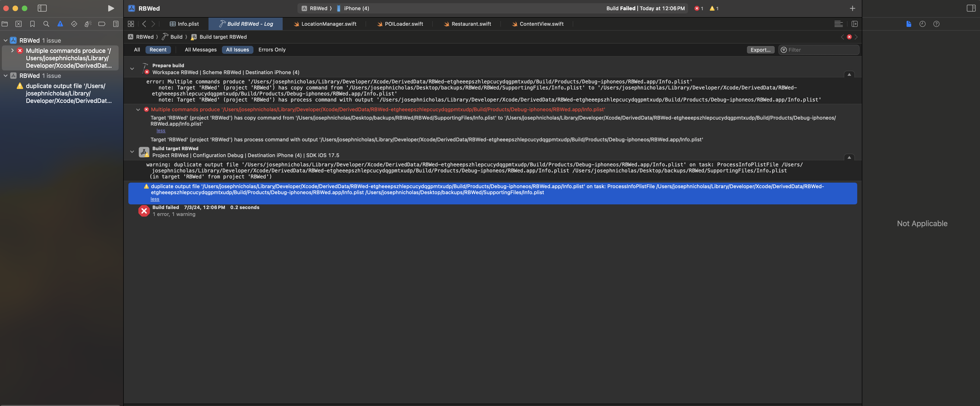Open the Bookmark navigator icon

point(32,24)
